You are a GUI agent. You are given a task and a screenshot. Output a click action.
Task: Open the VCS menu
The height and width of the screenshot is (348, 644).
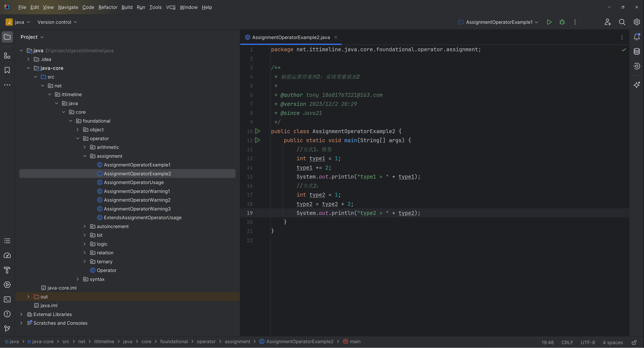(171, 7)
